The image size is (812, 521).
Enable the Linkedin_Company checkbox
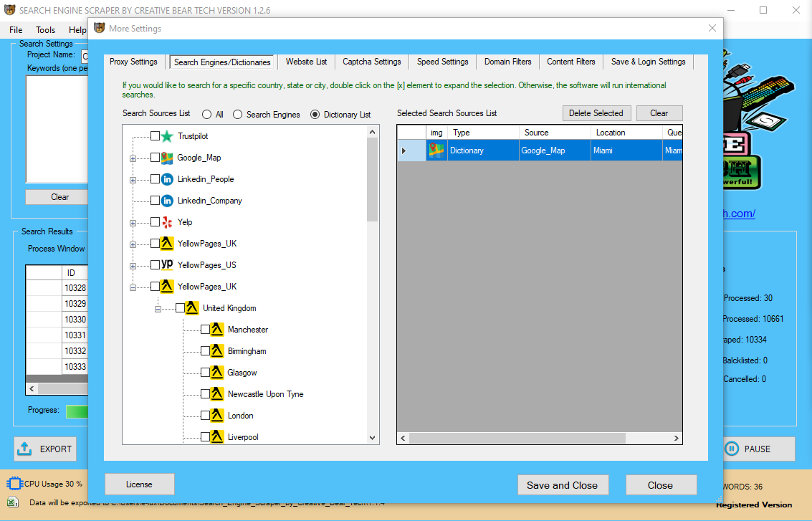tap(155, 201)
